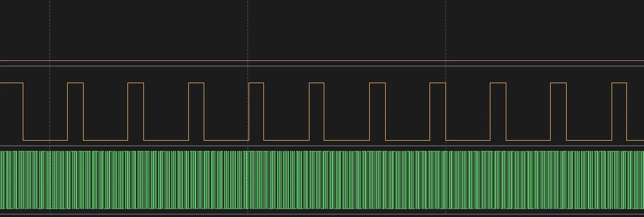
Task: Click the orange pulse ending at the last dashed gridline
Action: point(438,112)
